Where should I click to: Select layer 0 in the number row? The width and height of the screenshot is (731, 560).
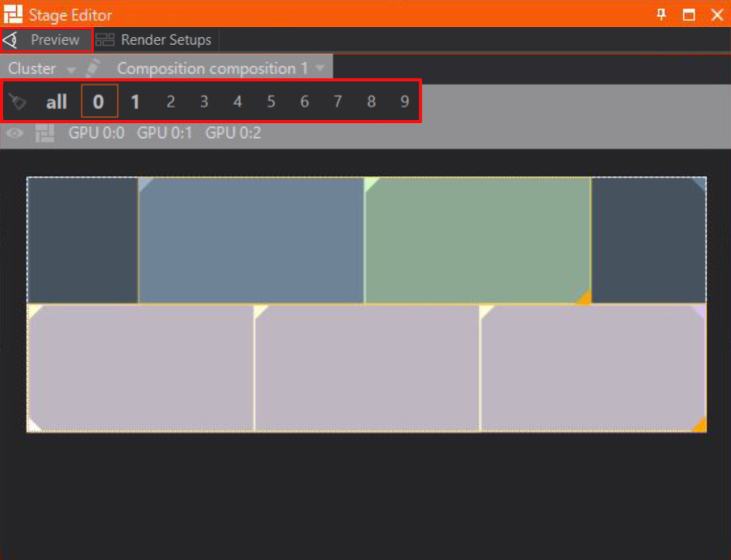pyautogui.click(x=99, y=102)
